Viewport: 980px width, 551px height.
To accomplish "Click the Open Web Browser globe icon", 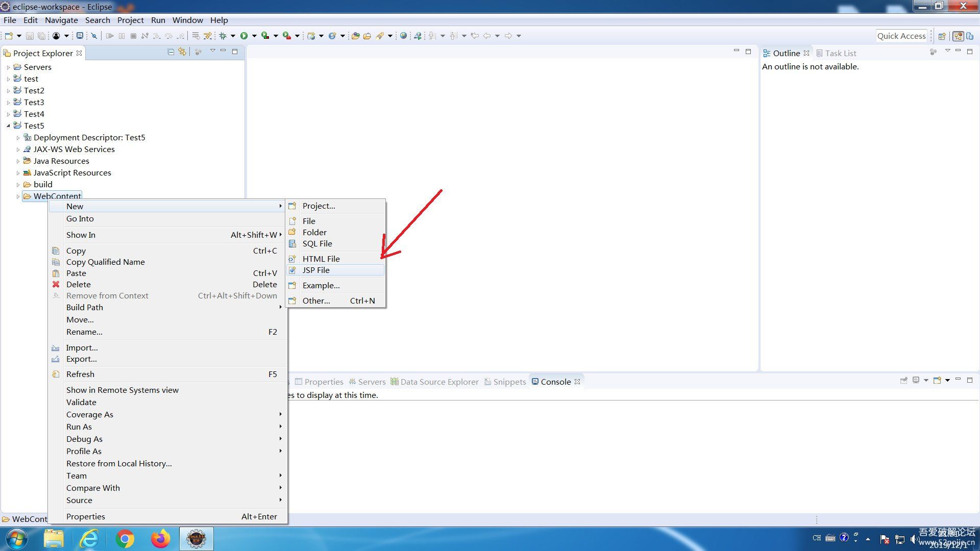I will click(x=403, y=36).
